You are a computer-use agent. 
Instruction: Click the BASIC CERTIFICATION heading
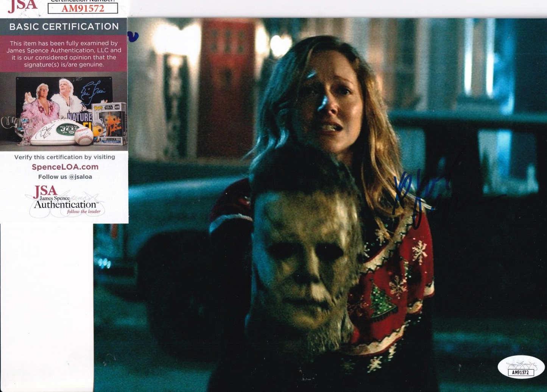pos(64,27)
